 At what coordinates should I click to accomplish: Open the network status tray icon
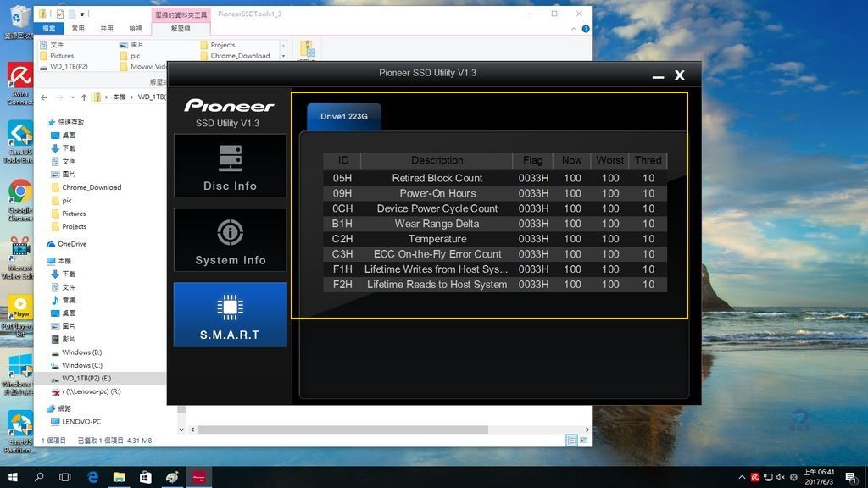click(768, 477)
